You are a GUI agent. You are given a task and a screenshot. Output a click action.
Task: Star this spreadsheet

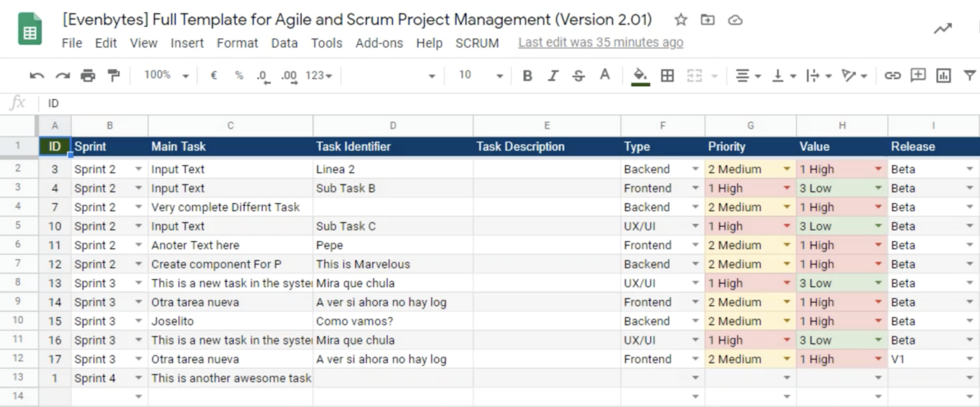680,20
